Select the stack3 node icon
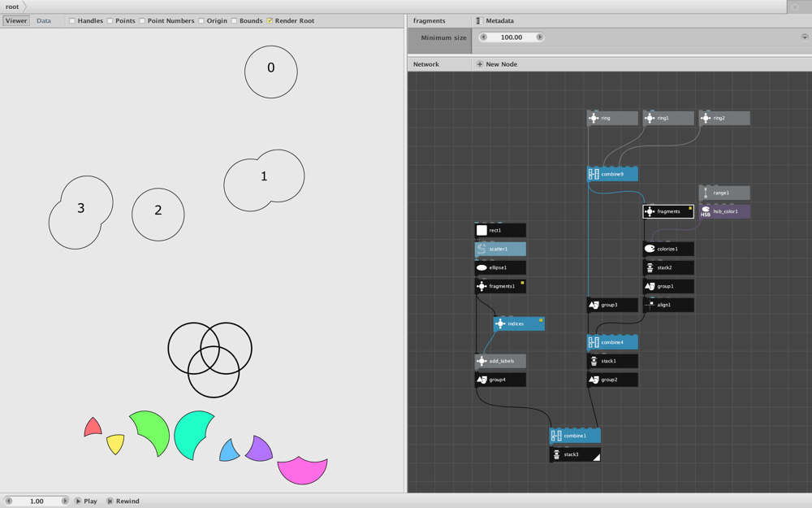812x508 pixels. tap(556, 454)
